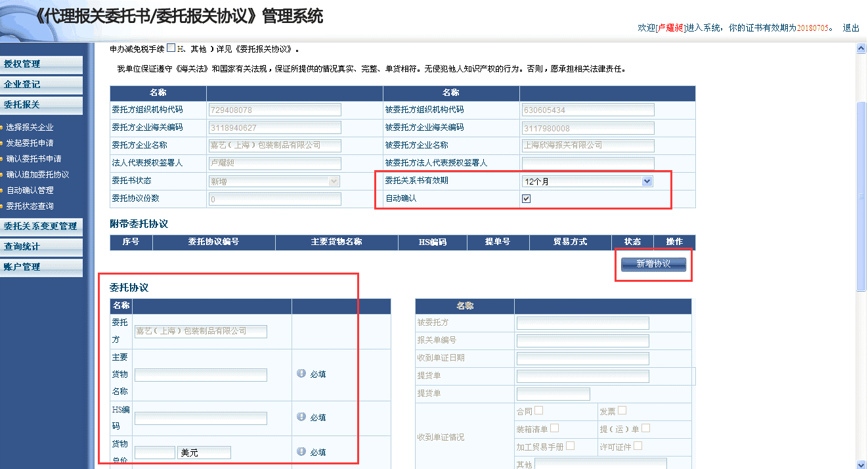Enable the 装箱清单 checkbox

(554, 428)
